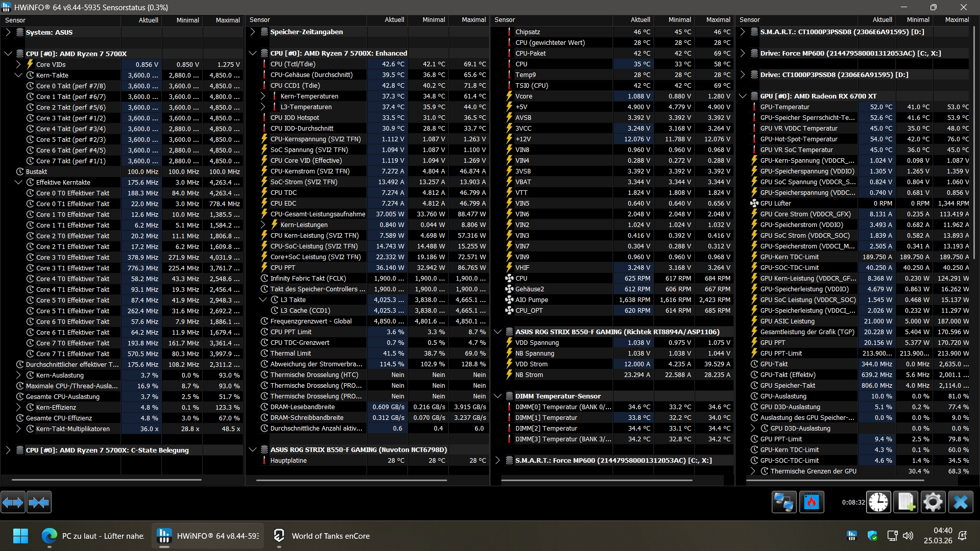The image size is (980, 551).
Task: Collapse GPU AMD Radeon RX 6700 XT section
Action: pos(743,96)
